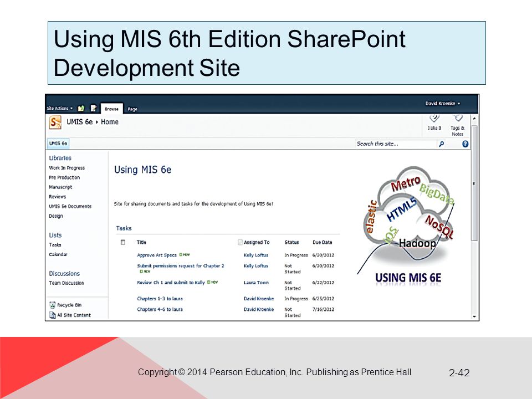This screenshot has width=532, height=399.
Task: Open Submit permissions request for Chapter 2
Action: pos(181,265)
